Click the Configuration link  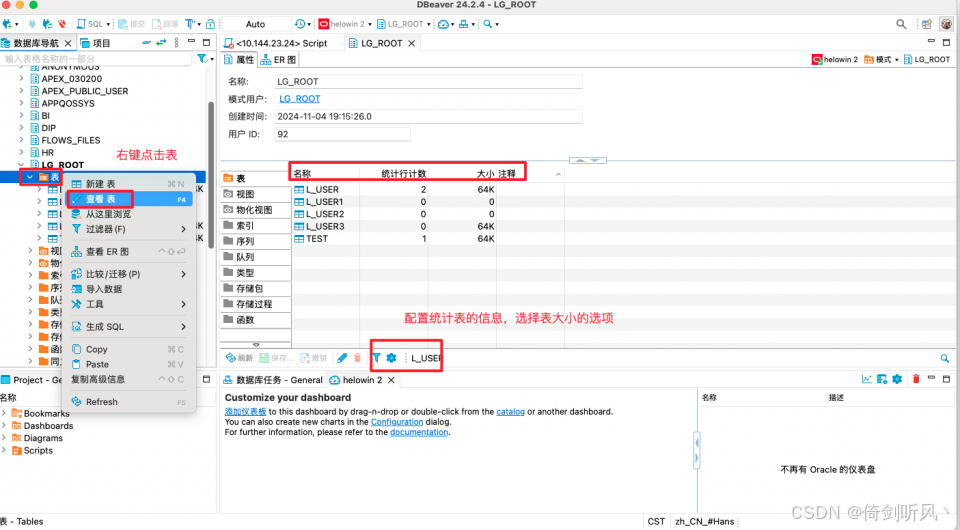click(397, 422)
